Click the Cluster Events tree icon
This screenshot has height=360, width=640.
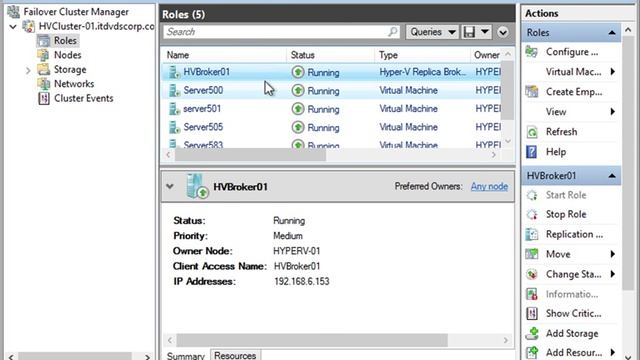tap(43, 98)
